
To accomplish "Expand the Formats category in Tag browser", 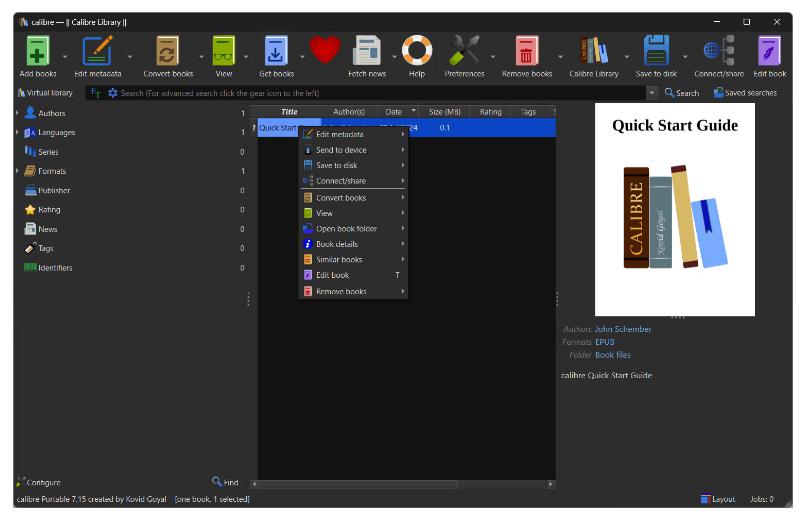I will click(x=17, y=171).
